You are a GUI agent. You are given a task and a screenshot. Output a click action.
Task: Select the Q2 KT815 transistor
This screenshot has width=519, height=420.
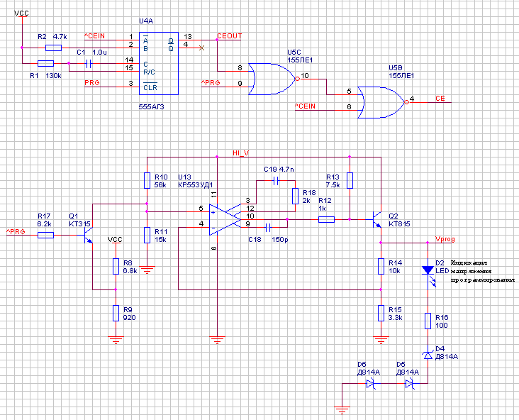click(377, 220)
